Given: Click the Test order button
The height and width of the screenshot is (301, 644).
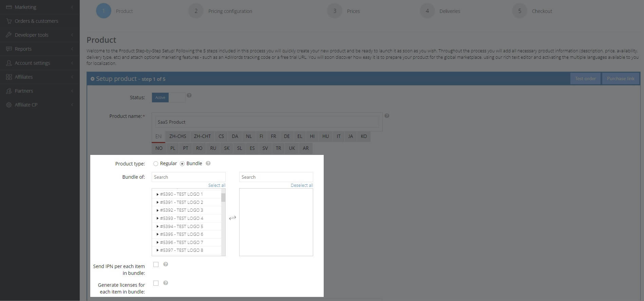Looking at the screenshot, I should click(585, 78).
